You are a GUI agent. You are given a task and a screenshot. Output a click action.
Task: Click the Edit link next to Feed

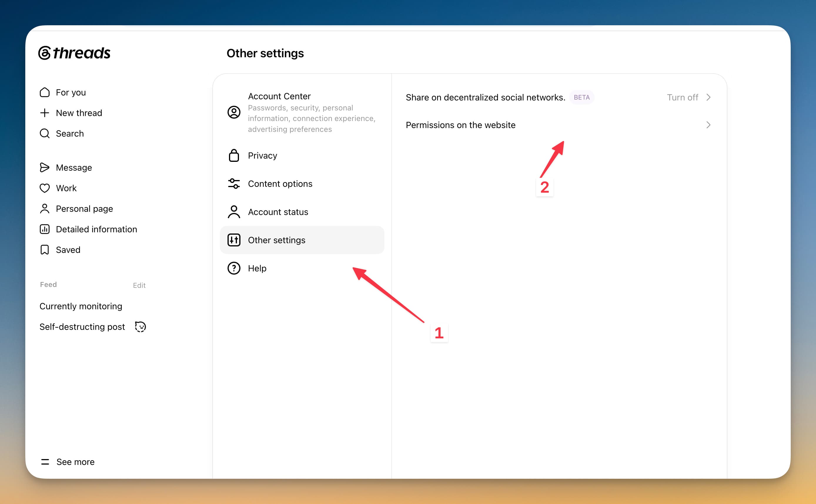(x=139, y=285)
